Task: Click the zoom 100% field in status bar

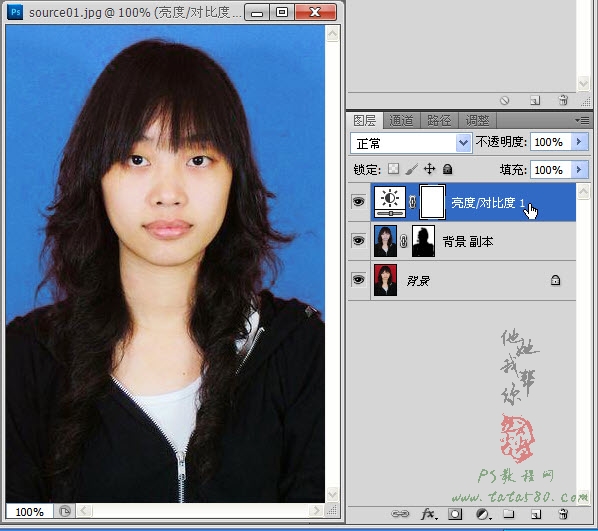Action: coord(29,512)
